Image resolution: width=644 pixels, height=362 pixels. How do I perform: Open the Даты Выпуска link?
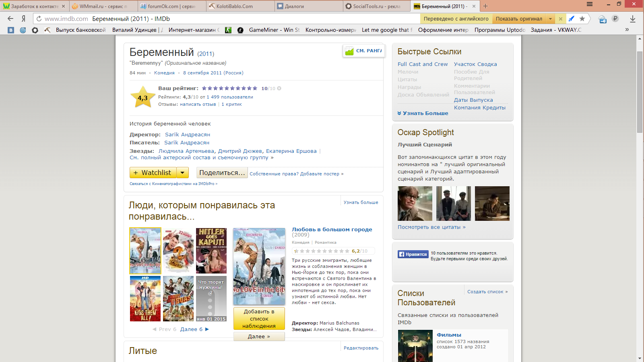473,100
